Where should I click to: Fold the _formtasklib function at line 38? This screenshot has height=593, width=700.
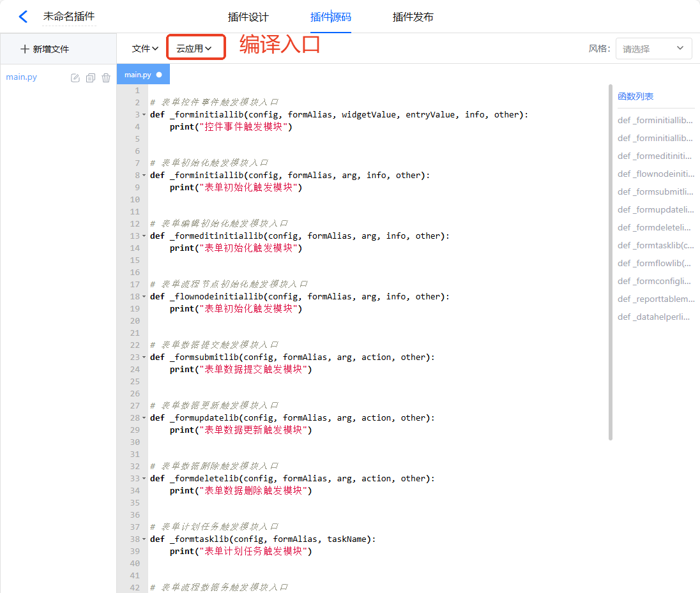tap(144, 539)
